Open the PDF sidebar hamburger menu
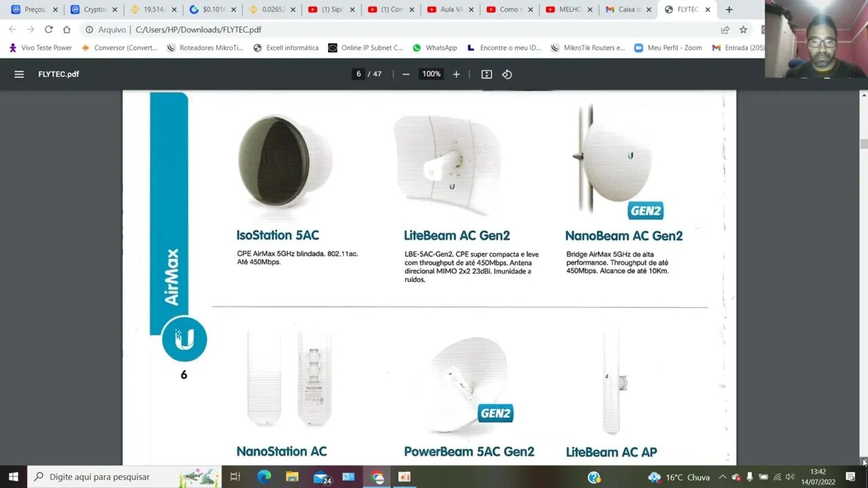Viewport: 868px width, 488px height. coord(19,74)
